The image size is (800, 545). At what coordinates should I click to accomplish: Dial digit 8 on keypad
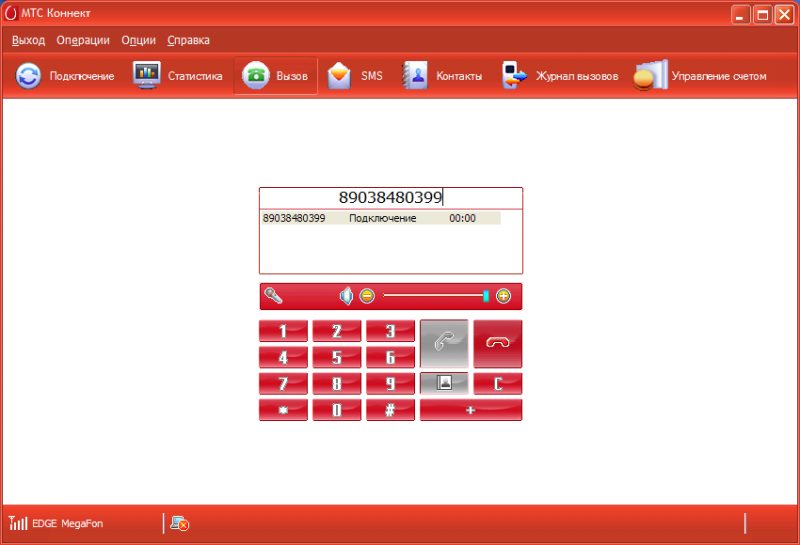click(x=337, y=384)
